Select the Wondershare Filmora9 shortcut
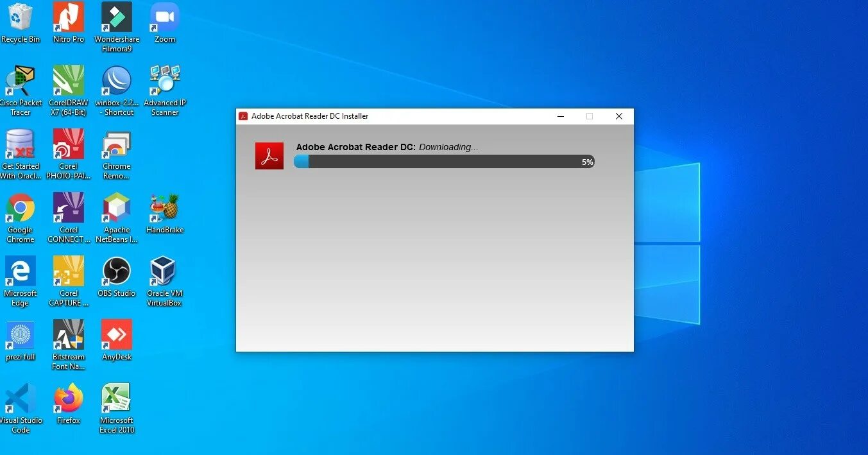868x455 pixels. point(117,18)
